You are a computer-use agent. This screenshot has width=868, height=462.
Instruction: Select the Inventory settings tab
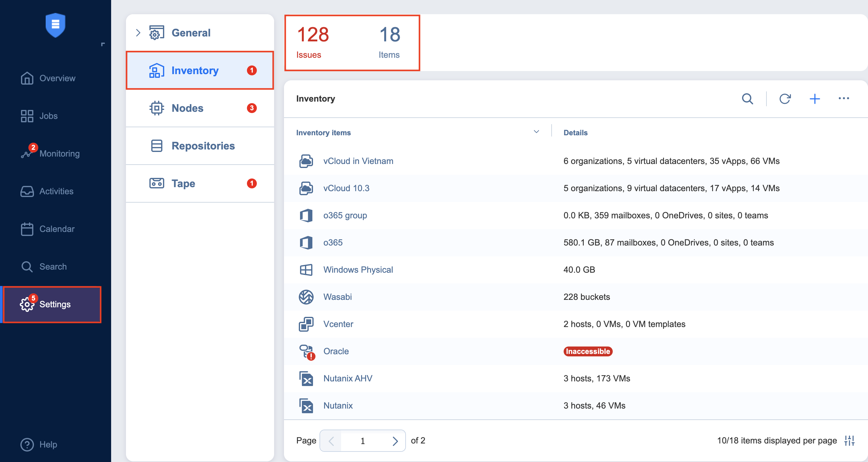(200, 70)
